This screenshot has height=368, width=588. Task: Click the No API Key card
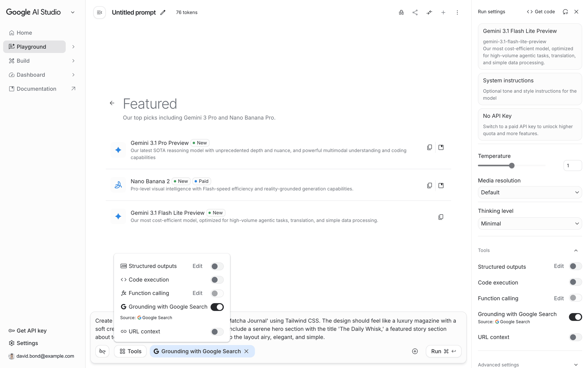(x=530, y=125)
